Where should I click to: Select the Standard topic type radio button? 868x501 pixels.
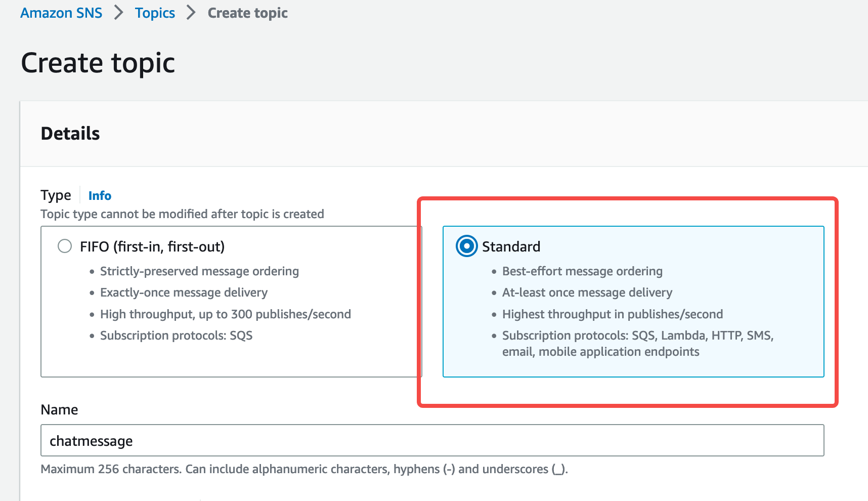pos(466,246)
